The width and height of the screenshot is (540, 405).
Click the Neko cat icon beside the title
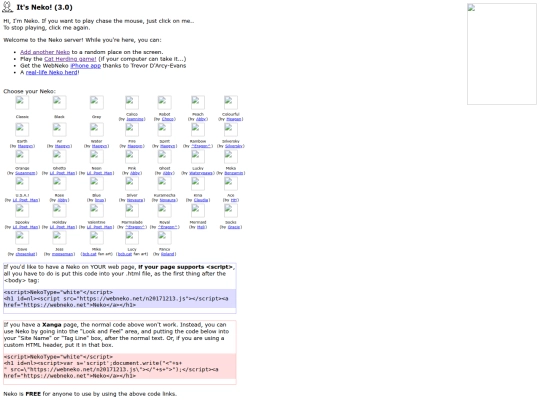(7, 7)
